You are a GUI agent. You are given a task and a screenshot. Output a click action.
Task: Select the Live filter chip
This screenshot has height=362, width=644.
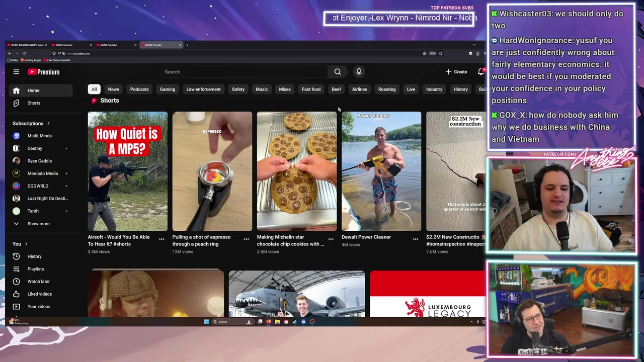pos(411,89)
